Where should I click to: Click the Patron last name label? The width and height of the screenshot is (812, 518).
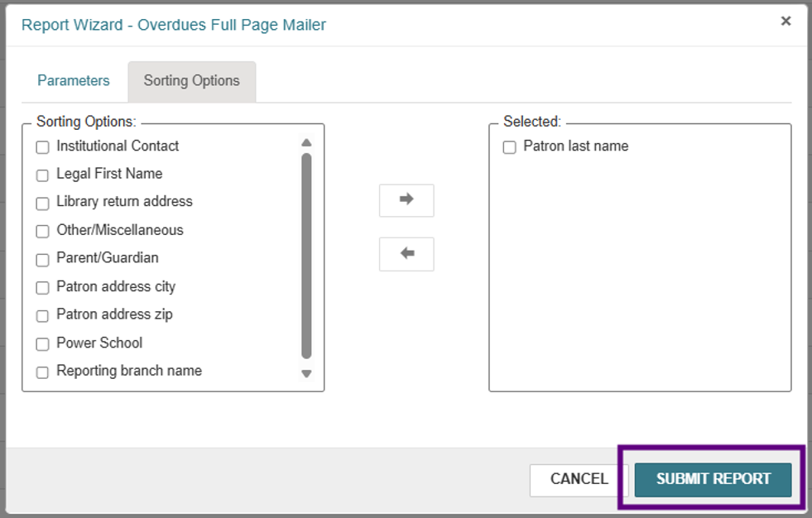click(x=576, y=146)
